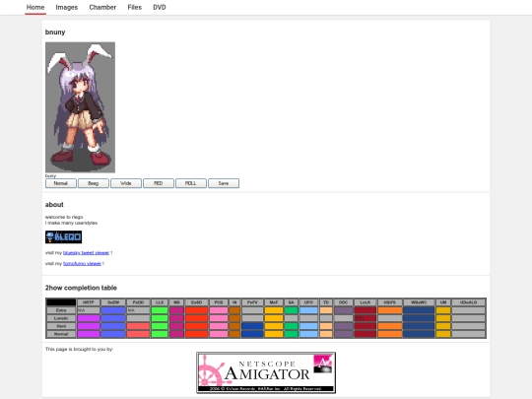Click the LoLK column header
Screen dimensions: 532x399
[x=366, y=302]
